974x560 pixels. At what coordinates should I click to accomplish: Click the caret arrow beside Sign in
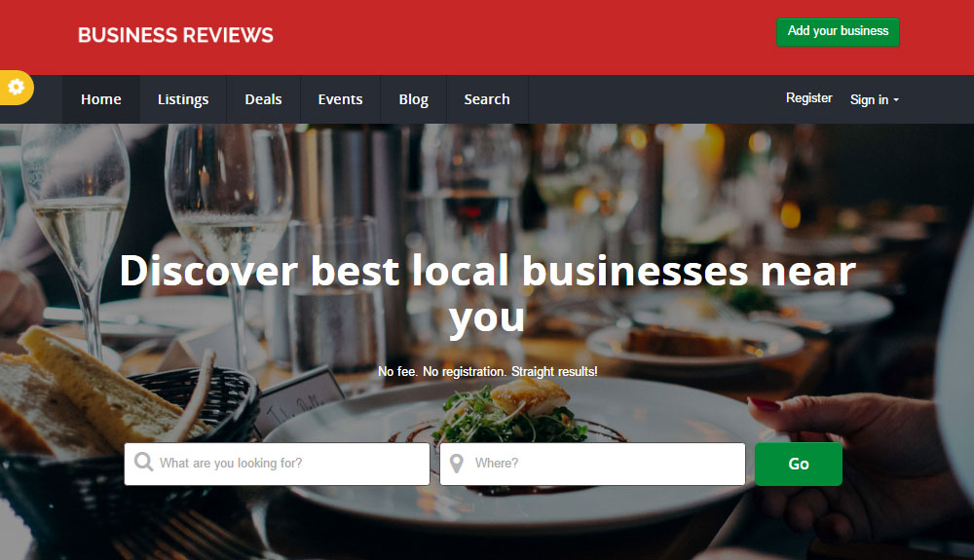[x=896, y=100]
